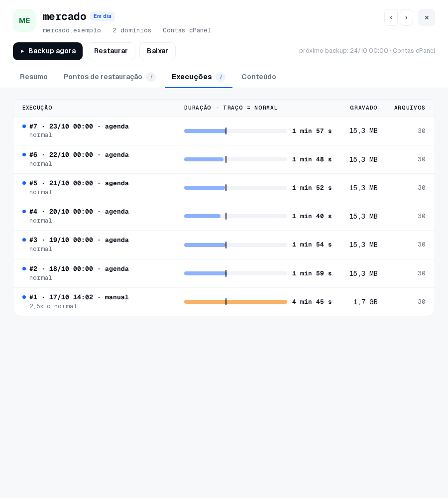The height and width of the screenshot is (498, 448).
Task: Select execution #2 from 18/10
Action: pos(224,273)
